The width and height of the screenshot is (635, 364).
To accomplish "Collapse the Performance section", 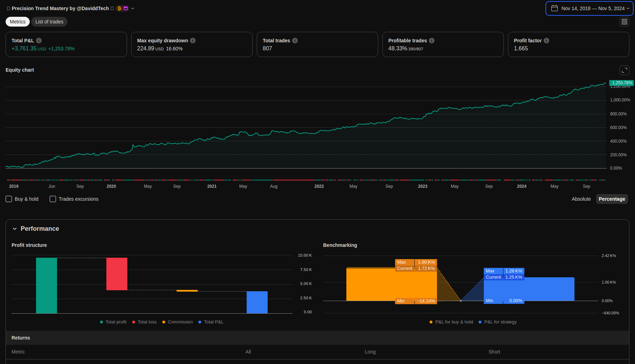I will click(x=15, y=229).
